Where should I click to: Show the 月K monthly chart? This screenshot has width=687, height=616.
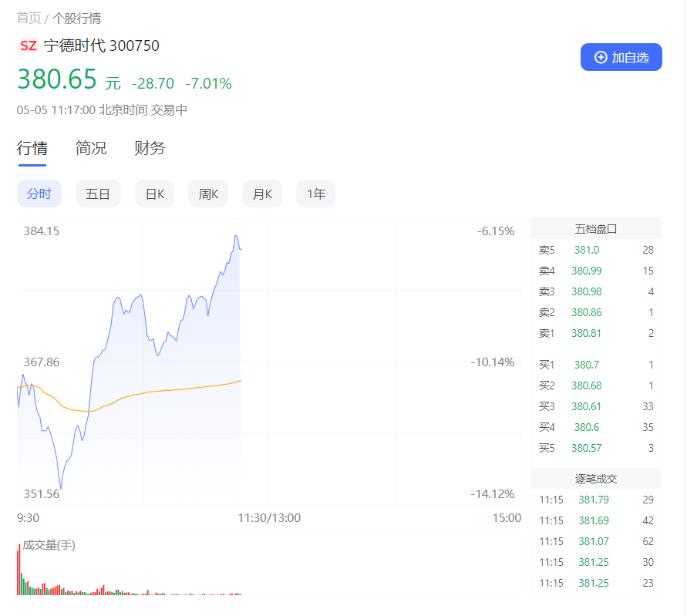coord(262,194)
